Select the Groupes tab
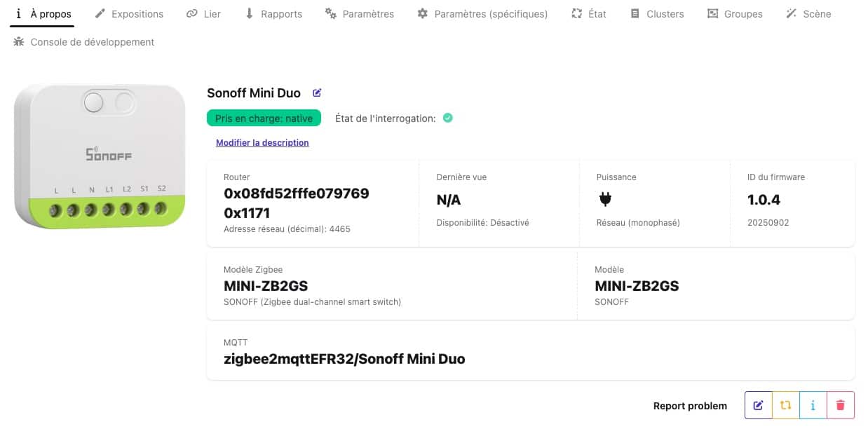The width and height of the screenshot is (868, 429). 734,14
